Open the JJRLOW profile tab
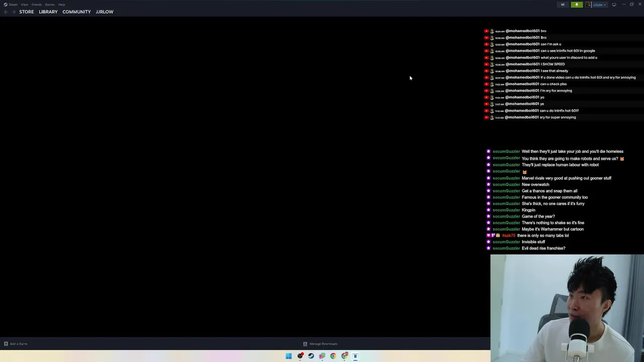Viewport: 644px width, 362px height. (105, 12)
